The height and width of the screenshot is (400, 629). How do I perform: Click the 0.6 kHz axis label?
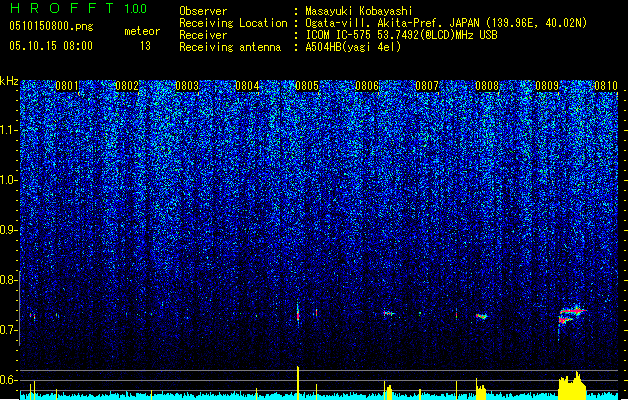[x=9, y=380]
